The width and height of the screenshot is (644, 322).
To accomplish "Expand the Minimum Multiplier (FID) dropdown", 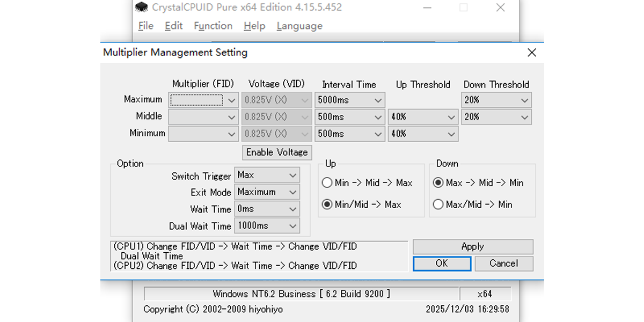I will tap(204, 134).
